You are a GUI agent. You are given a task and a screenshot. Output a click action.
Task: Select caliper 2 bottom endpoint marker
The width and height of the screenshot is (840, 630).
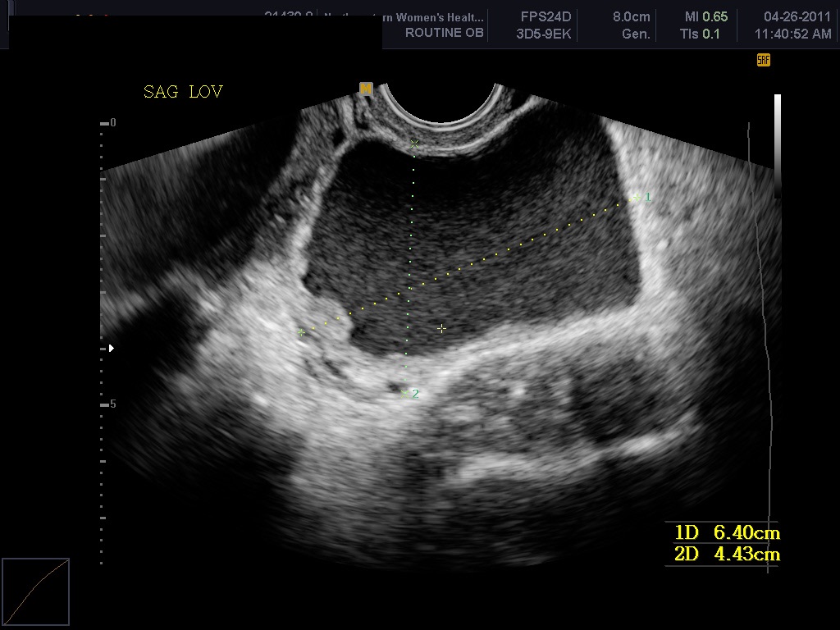tap(405, 393)
